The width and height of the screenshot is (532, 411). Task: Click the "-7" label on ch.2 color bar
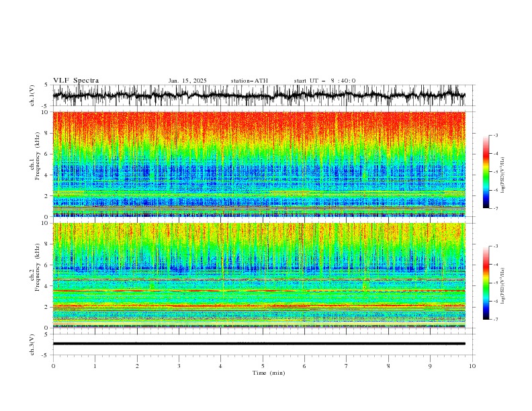[x=495, y=320]
